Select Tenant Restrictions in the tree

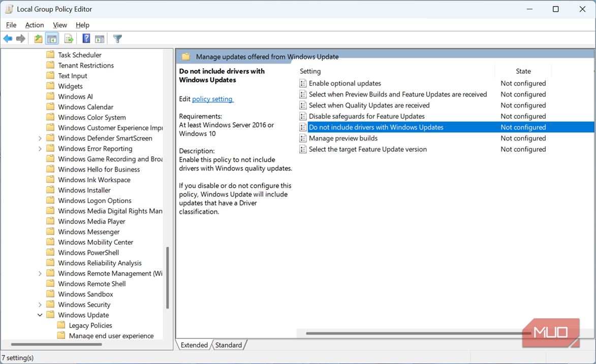[86, 65]
